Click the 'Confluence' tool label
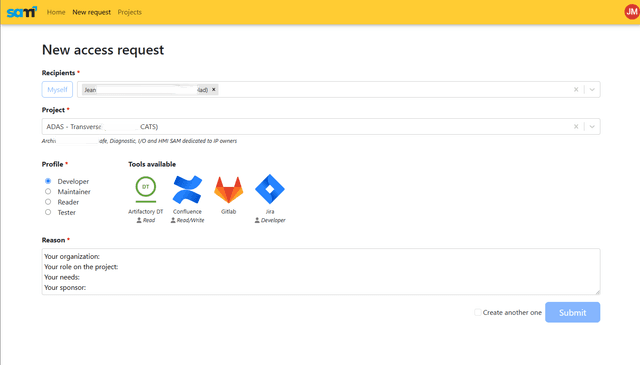 (x=187, y=211)
